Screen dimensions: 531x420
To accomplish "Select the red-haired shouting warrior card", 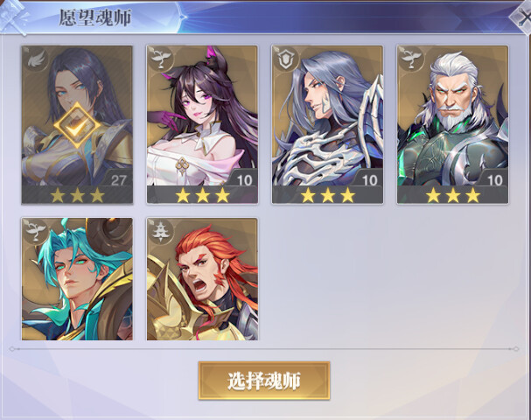I will 202,279.
